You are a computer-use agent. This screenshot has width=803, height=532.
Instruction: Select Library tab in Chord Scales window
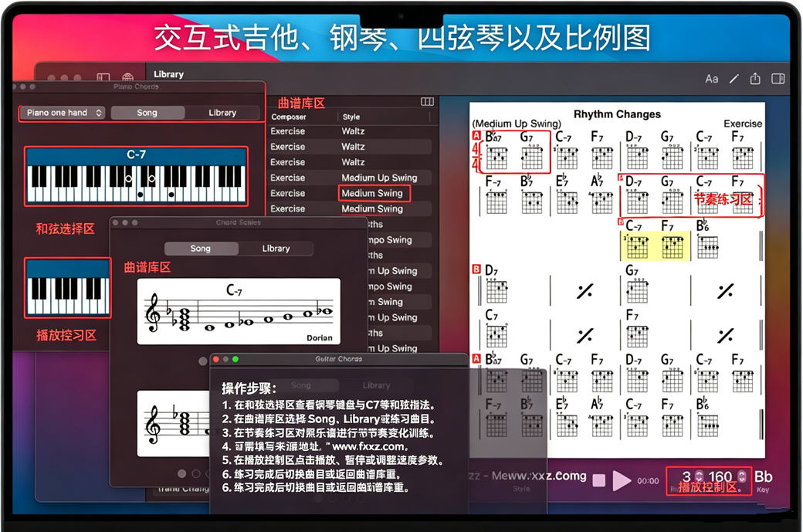[276, 249]
